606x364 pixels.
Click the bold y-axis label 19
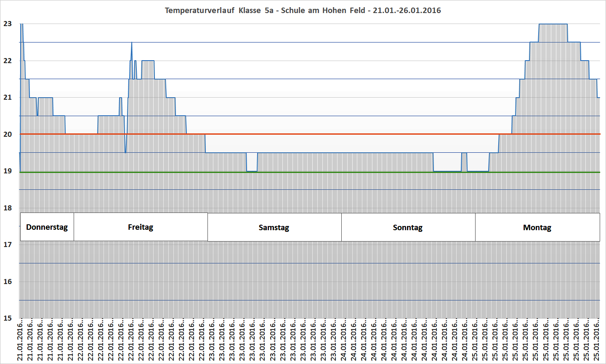(8, 171)
